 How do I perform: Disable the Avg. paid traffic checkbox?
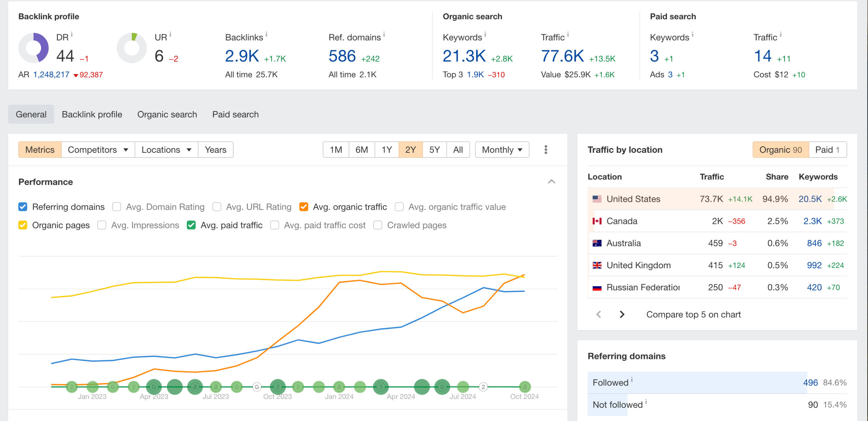[x=191, y=225]
